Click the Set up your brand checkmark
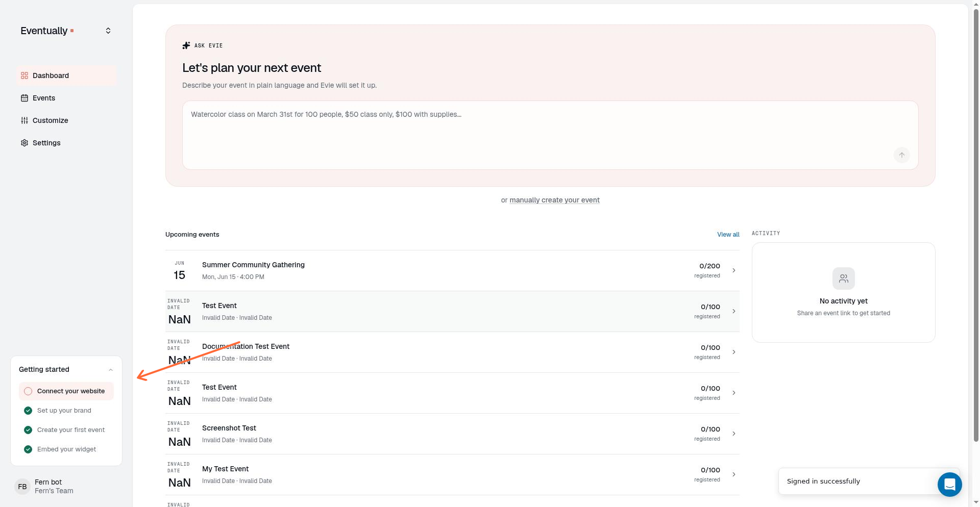Viewport: 980px width, 507px height. (28, 411)
